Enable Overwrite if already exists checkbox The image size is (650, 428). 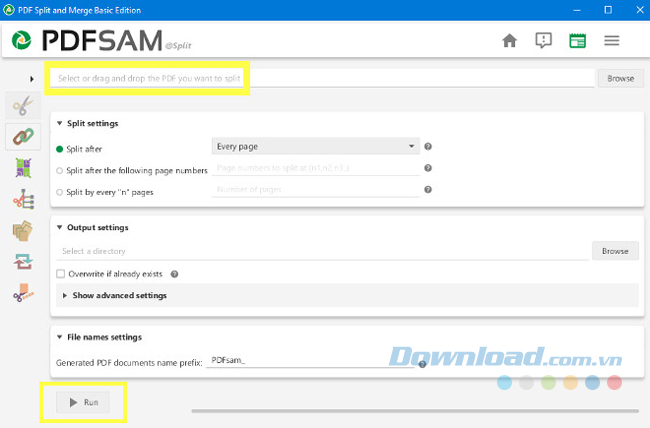click(x=61, y=274)
